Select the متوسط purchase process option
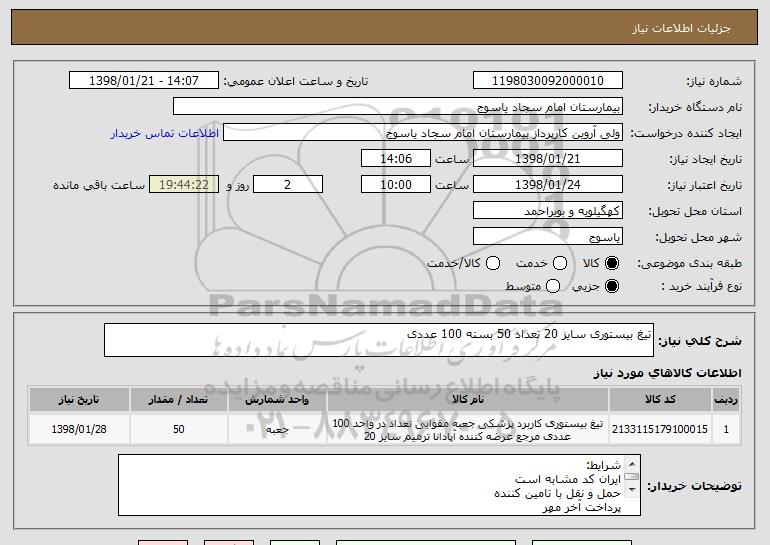770x545 pixels. pos(553,286)
